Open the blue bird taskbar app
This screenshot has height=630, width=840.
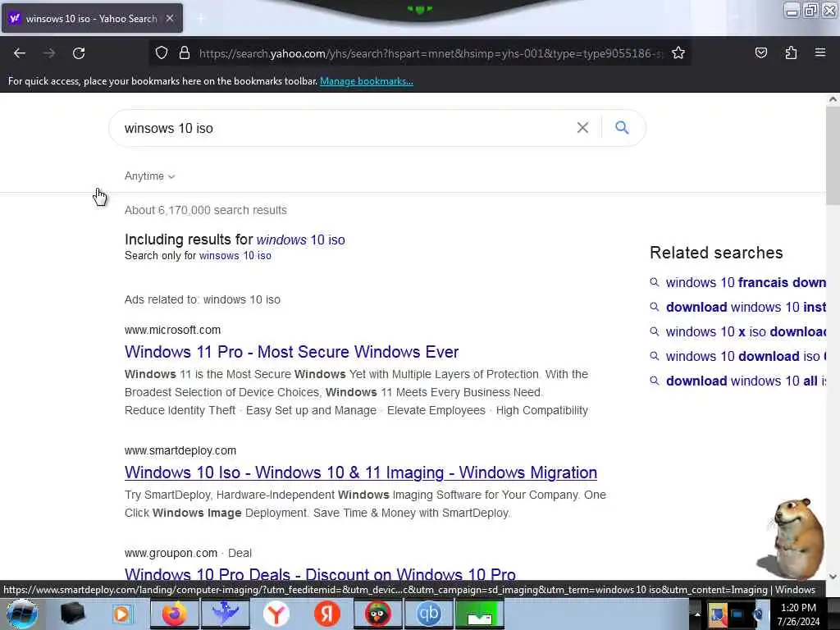click(226, 614)
